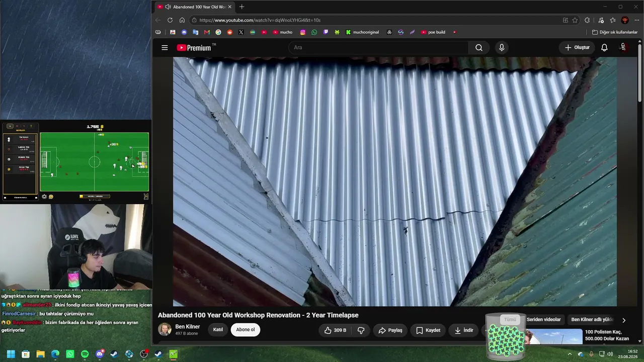Screen dimensions: 644x362
Task: Reload the page in the browser
Action: tap(170, 20)
